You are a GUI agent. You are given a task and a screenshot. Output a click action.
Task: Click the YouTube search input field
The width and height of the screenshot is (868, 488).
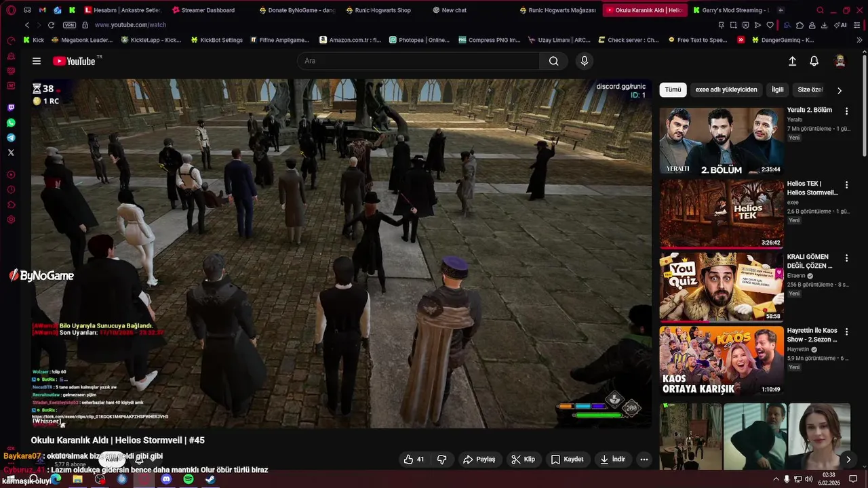click(x=418, y=61)
